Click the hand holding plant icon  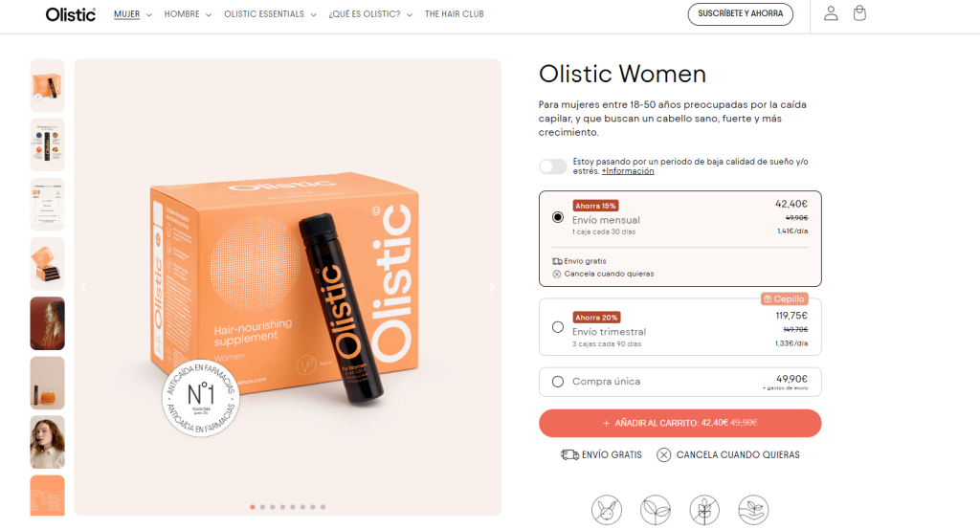753,510
